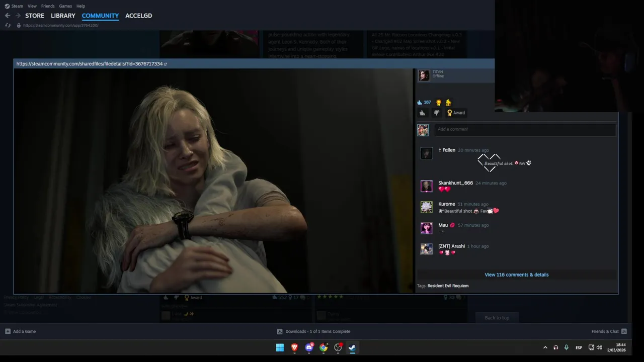The height and width of the screenshot is (362, 644).
Task: Open Skankhunt_666's avatar
Action: 426,186
